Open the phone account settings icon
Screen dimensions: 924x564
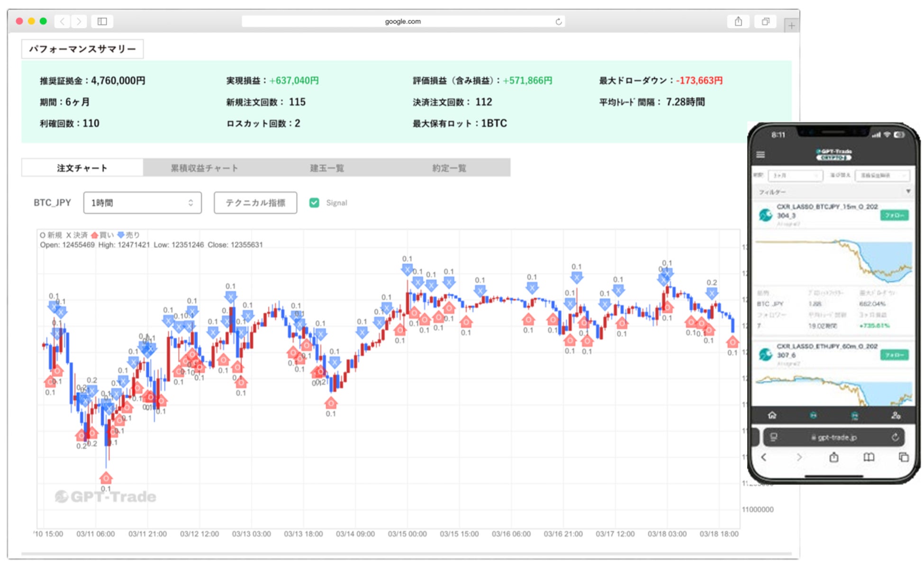(895, 415)
